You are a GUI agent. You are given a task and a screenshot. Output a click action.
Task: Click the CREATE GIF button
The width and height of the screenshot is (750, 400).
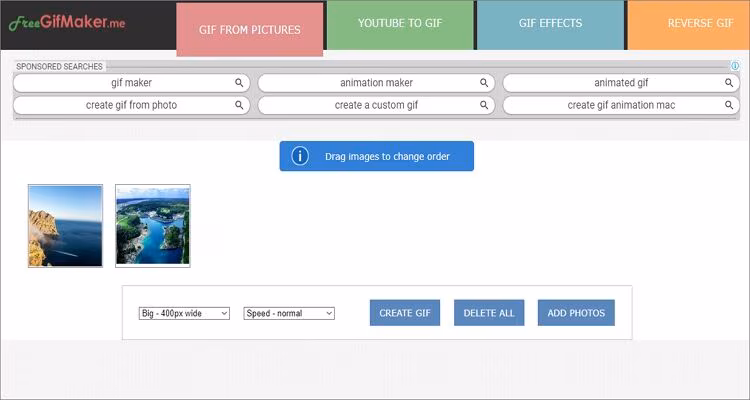[x=405, y=313]
